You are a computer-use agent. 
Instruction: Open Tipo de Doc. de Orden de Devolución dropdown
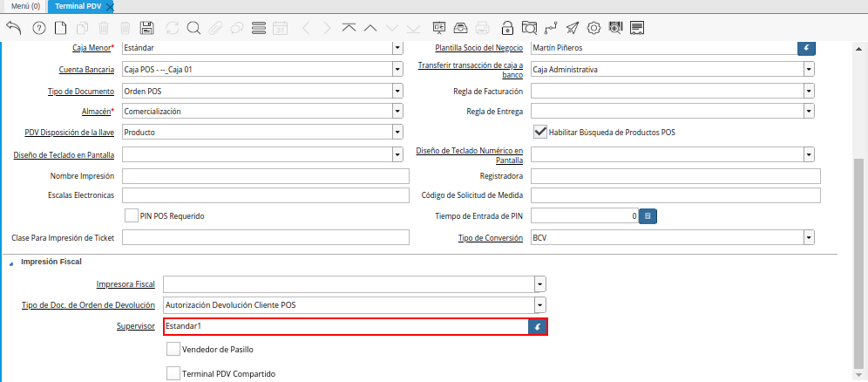tap(540, 305)
